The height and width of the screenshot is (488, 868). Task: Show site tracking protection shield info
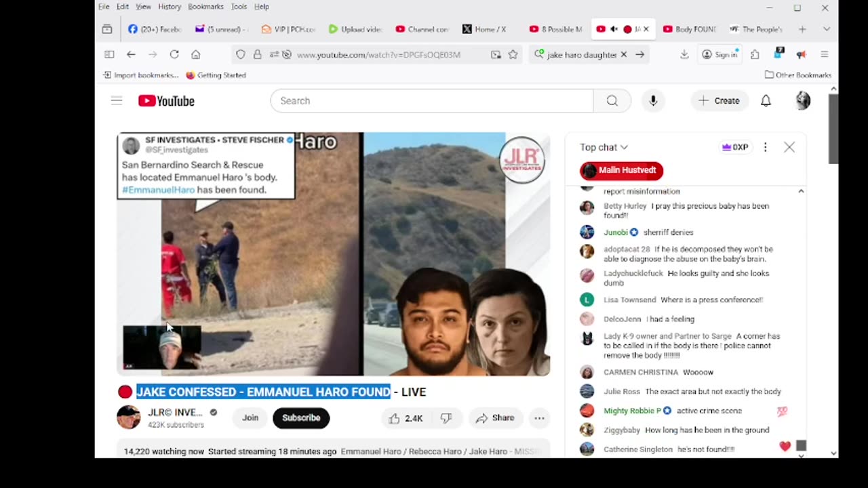pos(241,54)
